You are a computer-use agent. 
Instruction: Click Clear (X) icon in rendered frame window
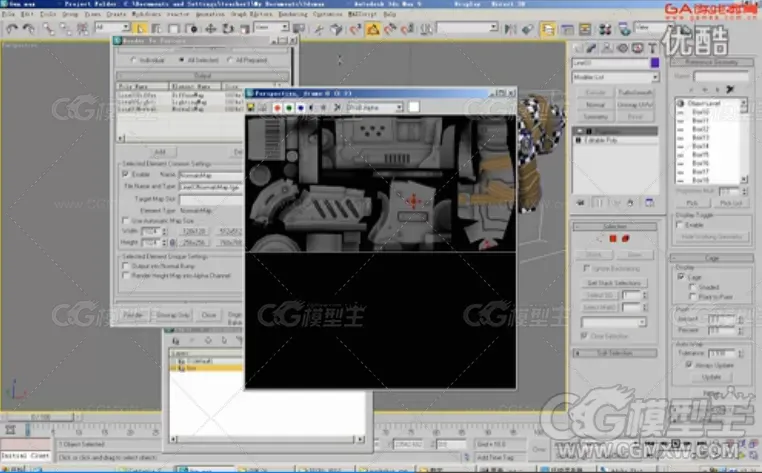337,107
